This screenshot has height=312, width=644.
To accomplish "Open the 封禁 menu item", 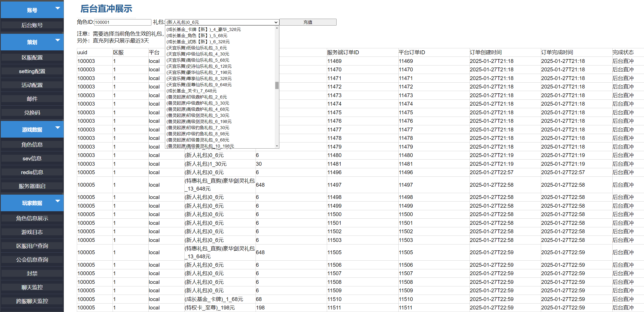I will tap(32, 274).
